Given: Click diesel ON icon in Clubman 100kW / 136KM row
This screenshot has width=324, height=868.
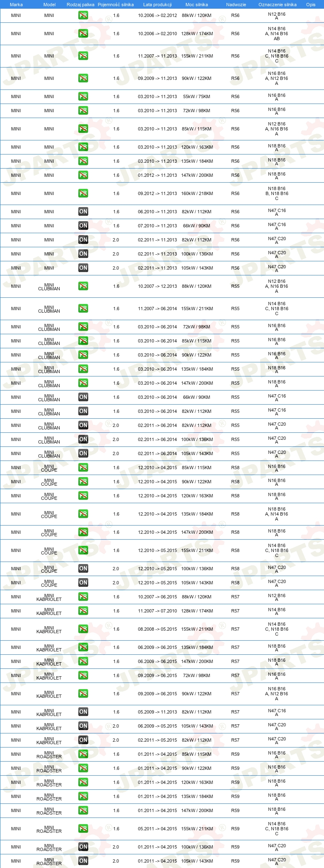Looking at the screenshot, I should (x=83, y=439).
